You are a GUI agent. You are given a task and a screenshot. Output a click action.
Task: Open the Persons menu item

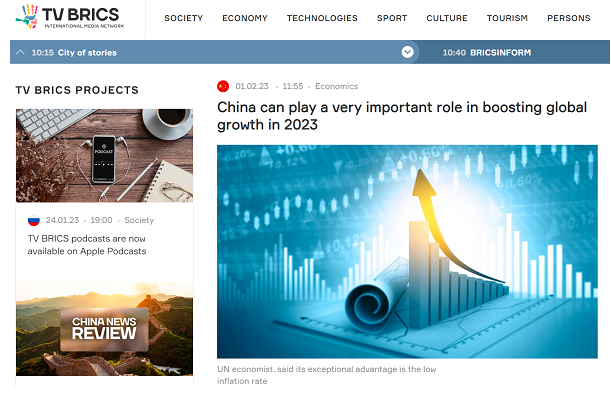tap(569, 18)
